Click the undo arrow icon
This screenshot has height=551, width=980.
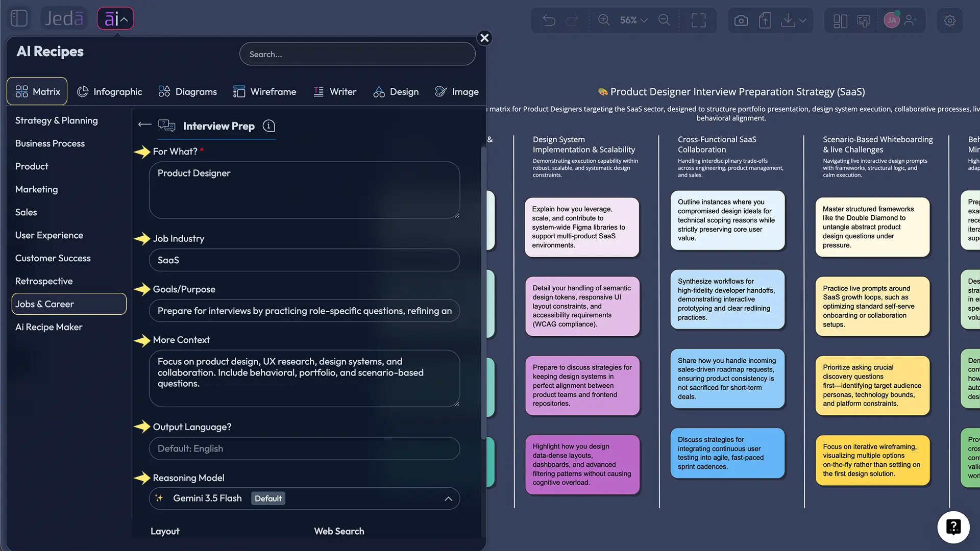549,20
